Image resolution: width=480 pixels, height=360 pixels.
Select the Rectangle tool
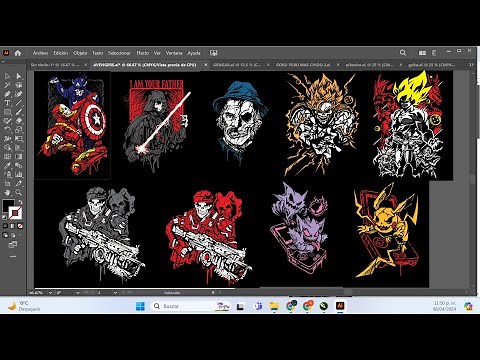[x=7, y=112]
